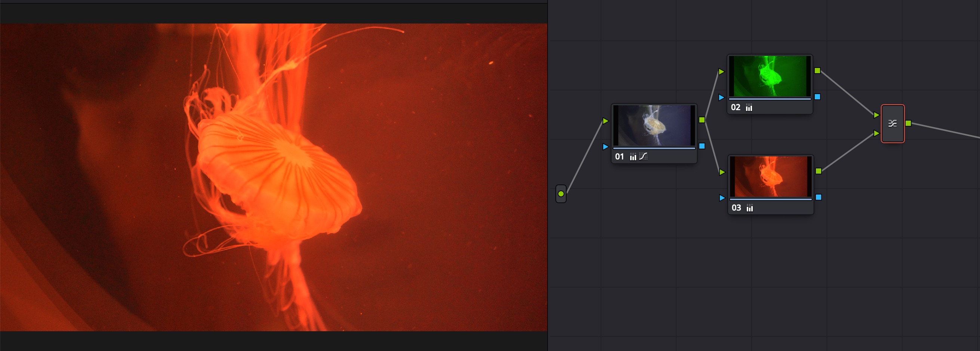Viewport: 980px width, 351px height.
Task: Click the color bars badge on node 01
Action: tap(633, 156)
